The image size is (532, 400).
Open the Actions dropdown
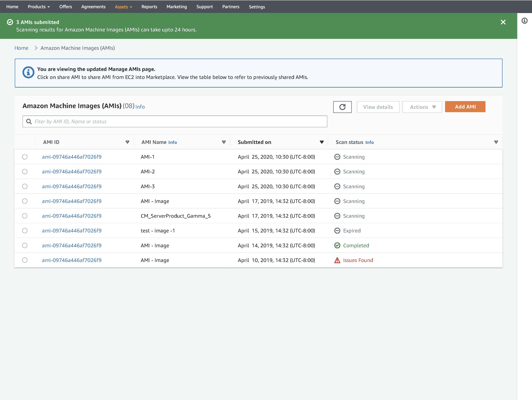tap(422, 107)
